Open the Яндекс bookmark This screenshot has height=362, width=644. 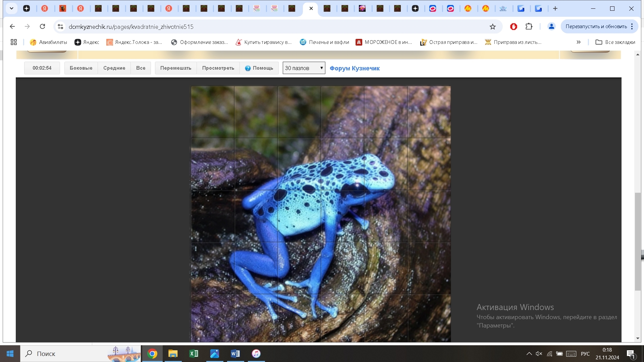(x=87, y=42)
